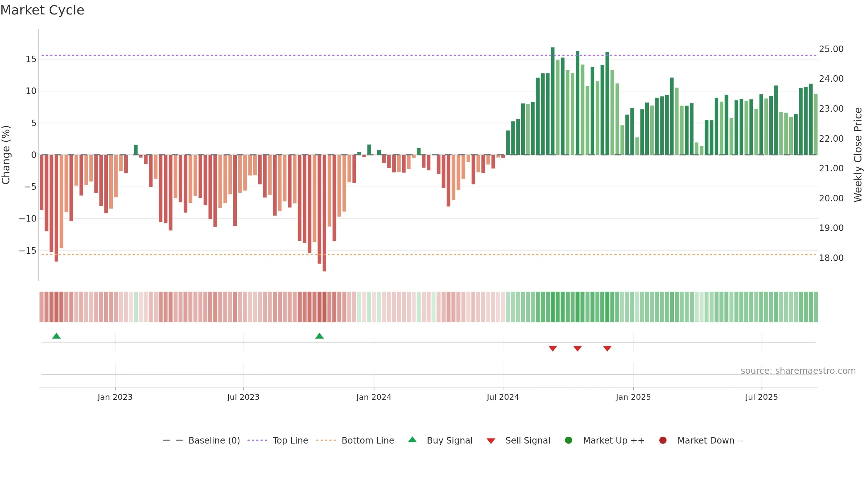Click the Top Line legend label
Viewport: 868px width, 488px height.
pos(290,440)
